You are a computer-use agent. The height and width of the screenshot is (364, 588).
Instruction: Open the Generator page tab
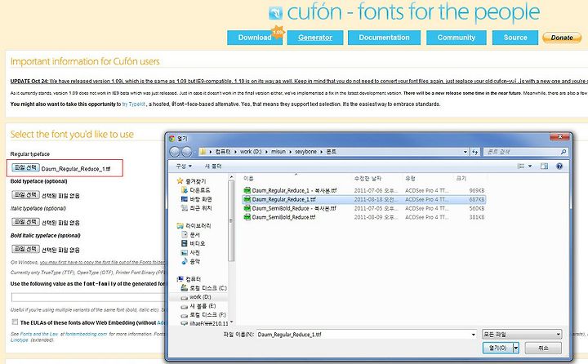pyautogui.click(x=315, y=38)
